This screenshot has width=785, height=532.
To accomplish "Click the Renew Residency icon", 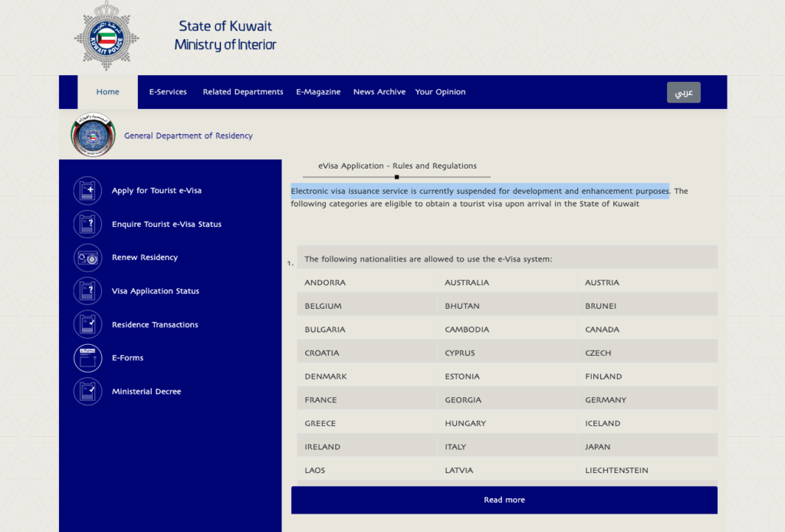I will (x=87, y=258).
